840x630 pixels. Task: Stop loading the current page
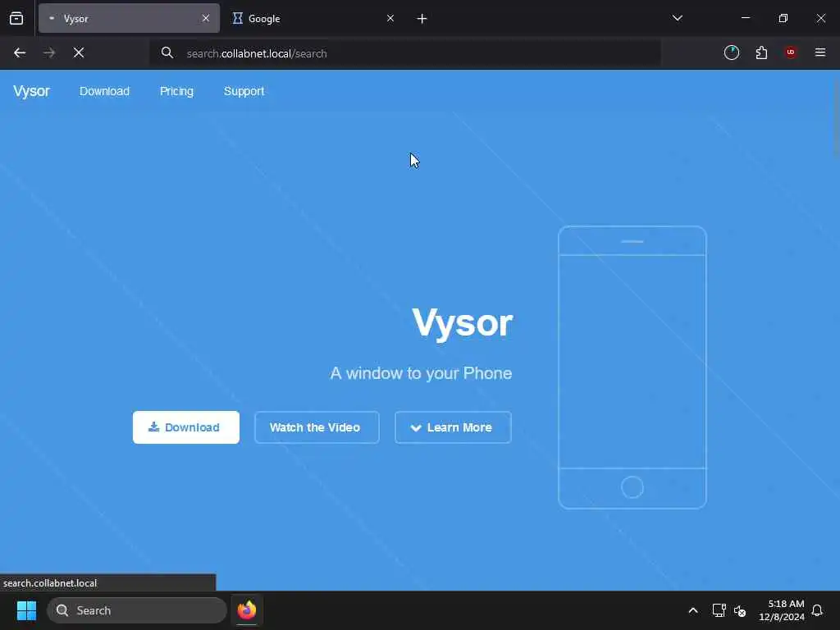(x=79, y=52)
